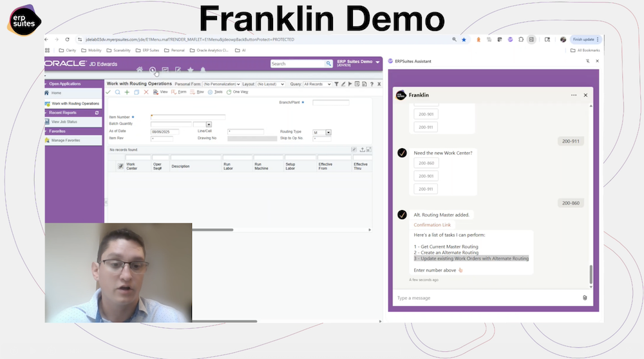644x359 pixels.
Task: Open the Query All Records dropdown
Action: click(317, 84)
